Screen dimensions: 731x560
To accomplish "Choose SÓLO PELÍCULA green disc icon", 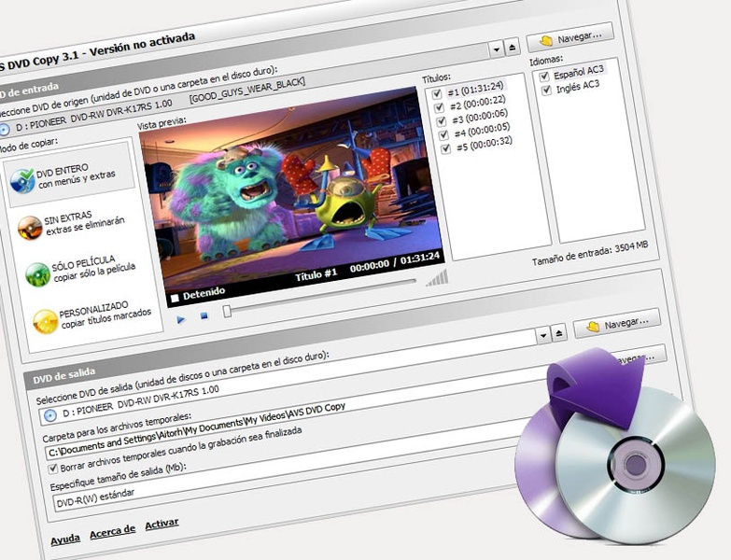I will click(37, 274).
